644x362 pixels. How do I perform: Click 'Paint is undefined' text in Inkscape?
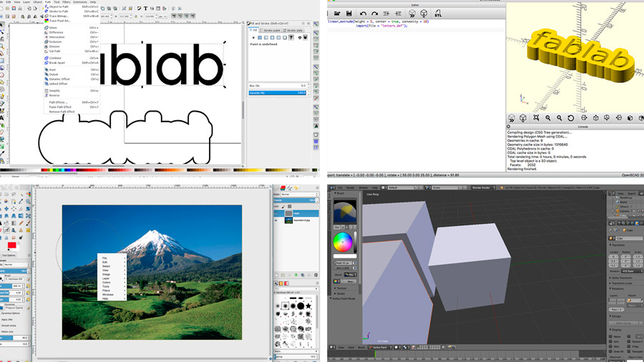[263, 44]
